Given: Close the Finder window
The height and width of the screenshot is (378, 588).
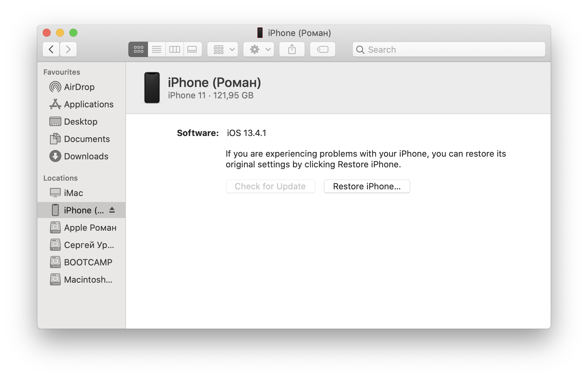Looking at the screenshot, I should click(x=47, y=33).
